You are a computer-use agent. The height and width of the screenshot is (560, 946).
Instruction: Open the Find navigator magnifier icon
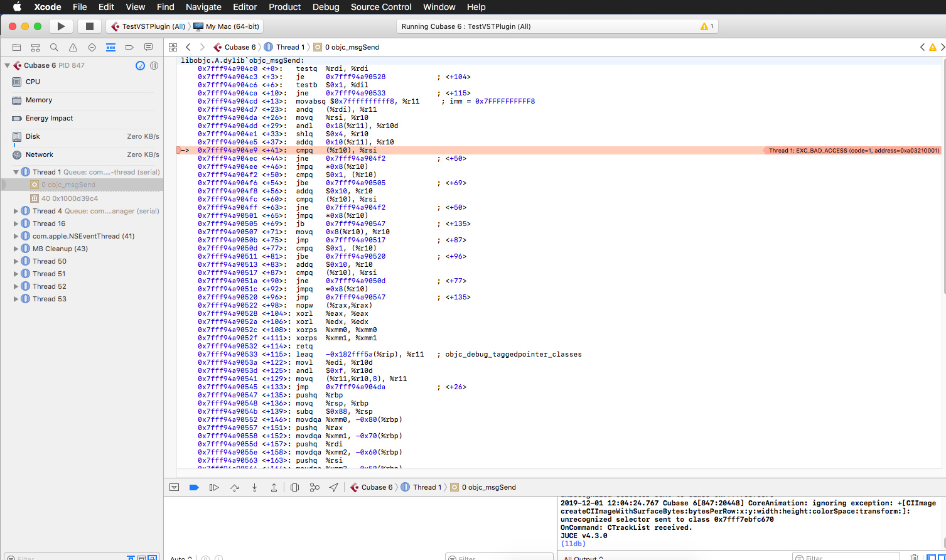[54, 47]
